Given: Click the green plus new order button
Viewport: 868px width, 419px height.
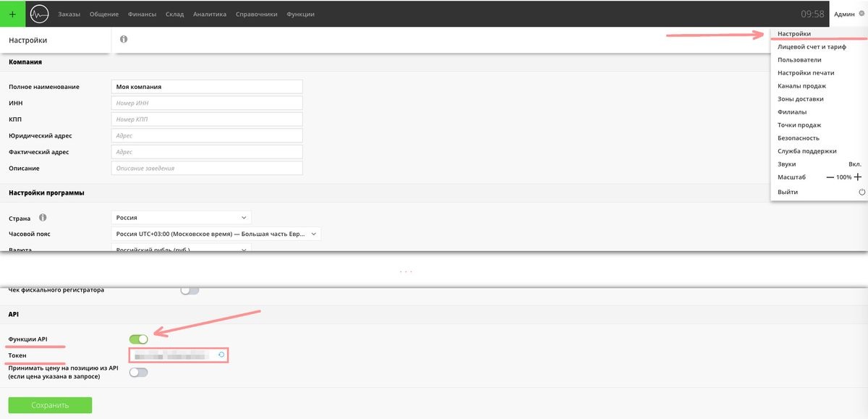Looking at the screenshot, I should pyautogui.click(x=12, y=14).
